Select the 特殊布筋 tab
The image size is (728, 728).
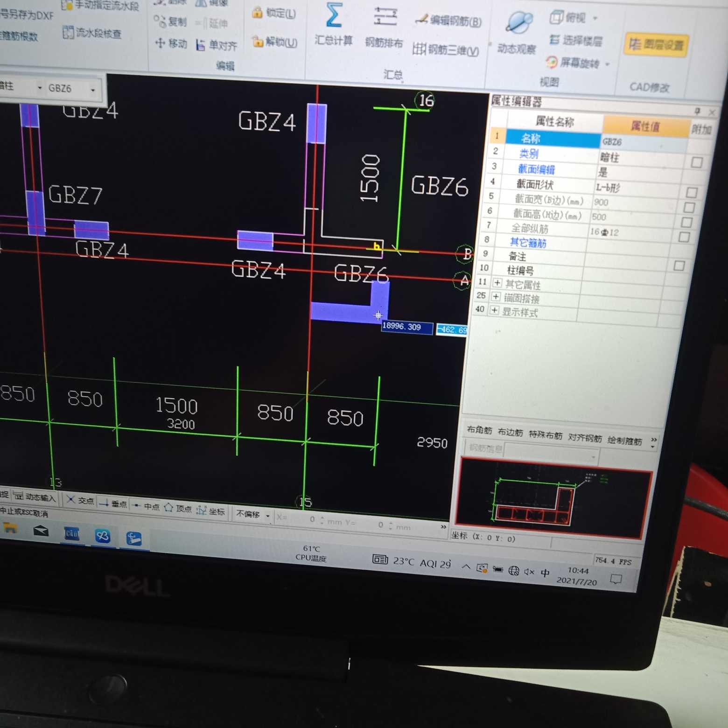pos(545,435)
